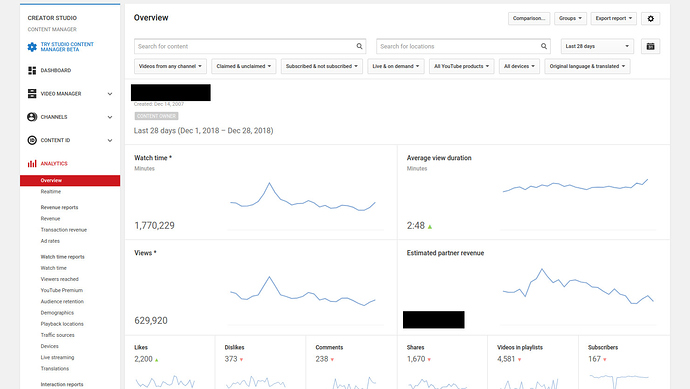The height and width of the screenshot is (389, 690).
Task: Open Revenue reports link in sidebar
Action: 59,207
